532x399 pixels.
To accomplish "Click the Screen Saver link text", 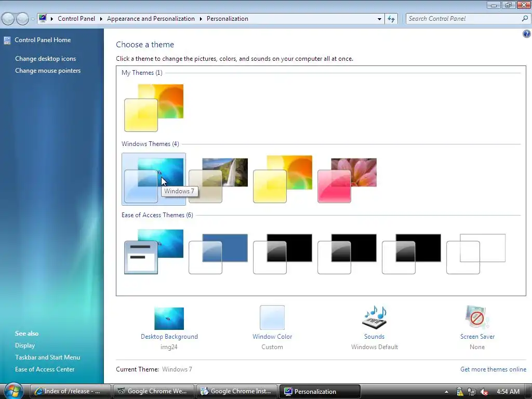I will coord(477,337).
